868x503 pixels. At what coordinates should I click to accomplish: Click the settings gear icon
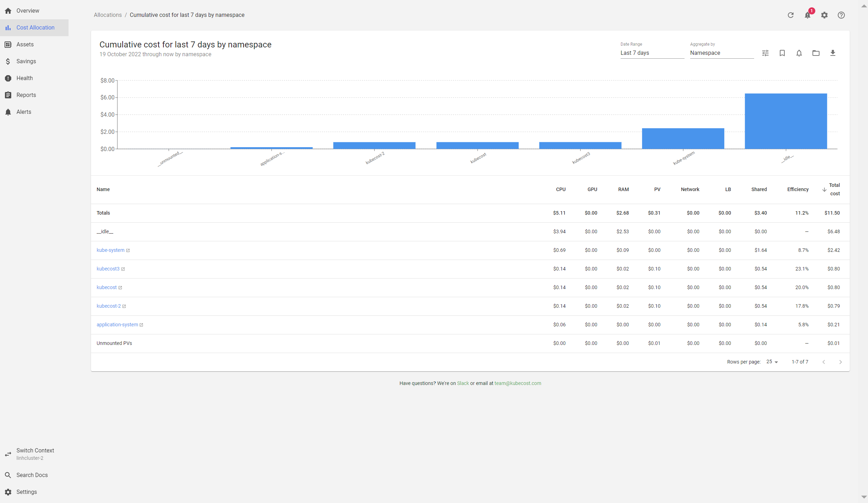[x=825, y=15]
